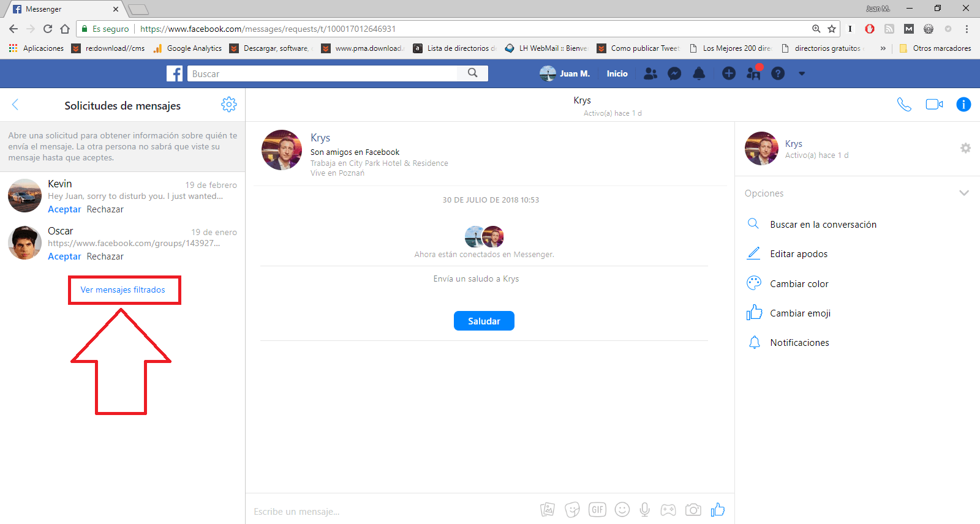Bookmark this page with star icon
The width and height of the screenshot is (980, 524).
coord(832,29)
